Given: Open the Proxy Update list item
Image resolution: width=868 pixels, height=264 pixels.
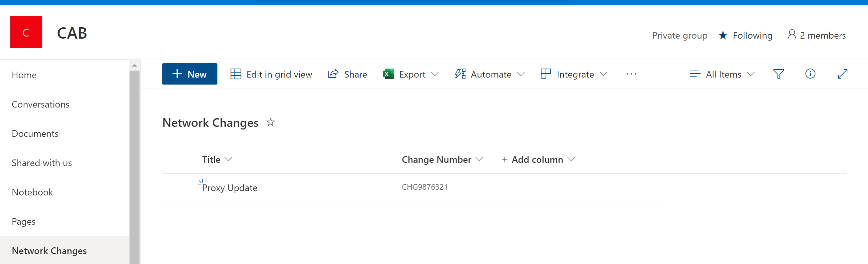Looking at the screenshot, I should point(229,188).
